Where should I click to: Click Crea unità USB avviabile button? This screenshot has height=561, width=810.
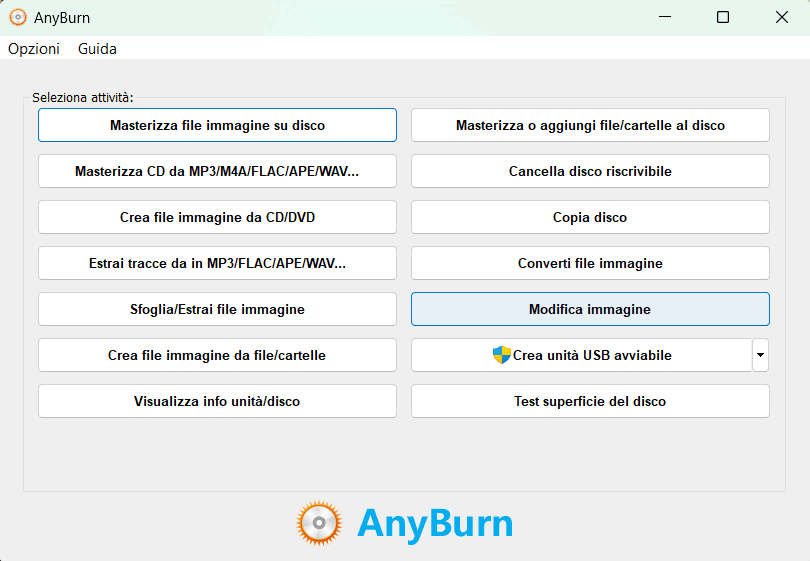[582, 355]
